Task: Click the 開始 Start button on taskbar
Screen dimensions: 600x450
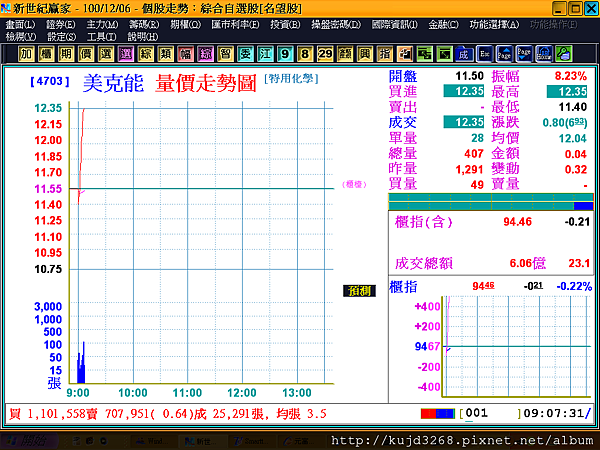Action: click(30, 441)
